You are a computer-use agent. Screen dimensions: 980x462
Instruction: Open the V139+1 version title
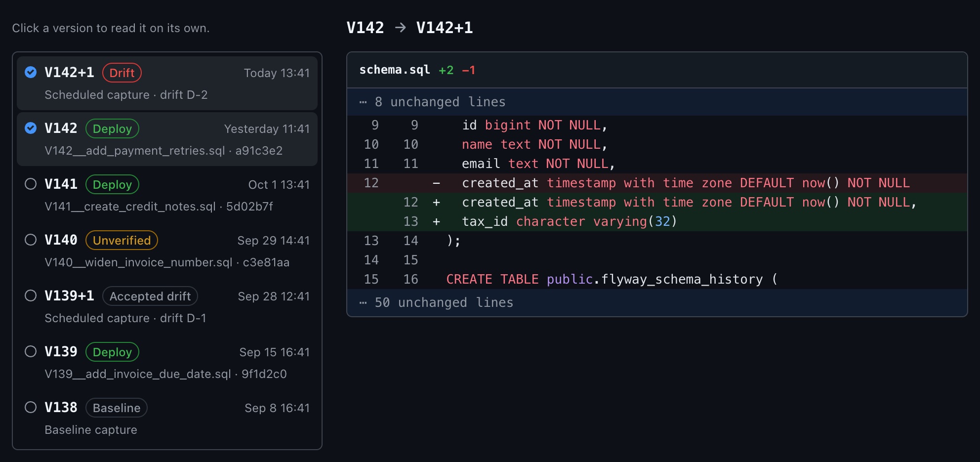click(x=69, y=296)
